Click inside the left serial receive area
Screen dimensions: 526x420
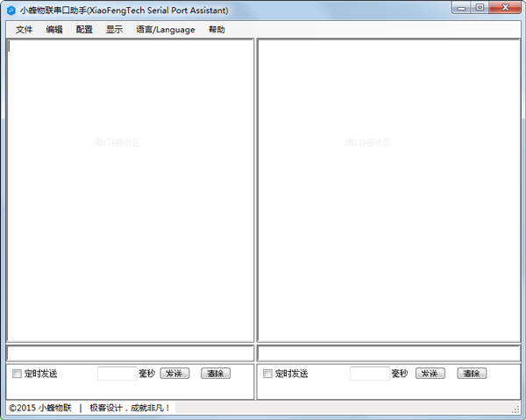[x=130, y=190]
